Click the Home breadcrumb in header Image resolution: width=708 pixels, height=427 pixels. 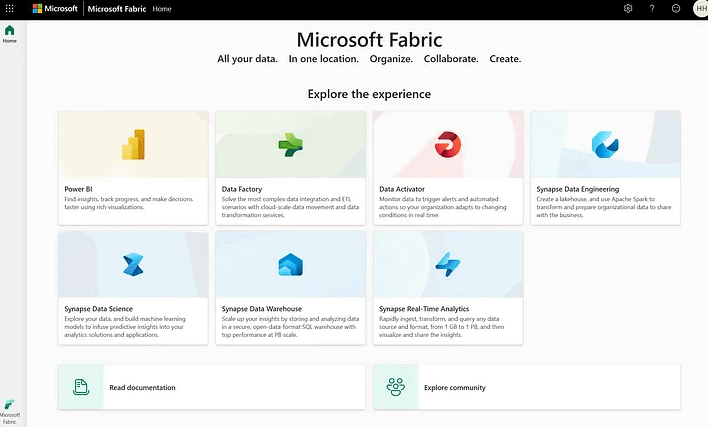162,8
